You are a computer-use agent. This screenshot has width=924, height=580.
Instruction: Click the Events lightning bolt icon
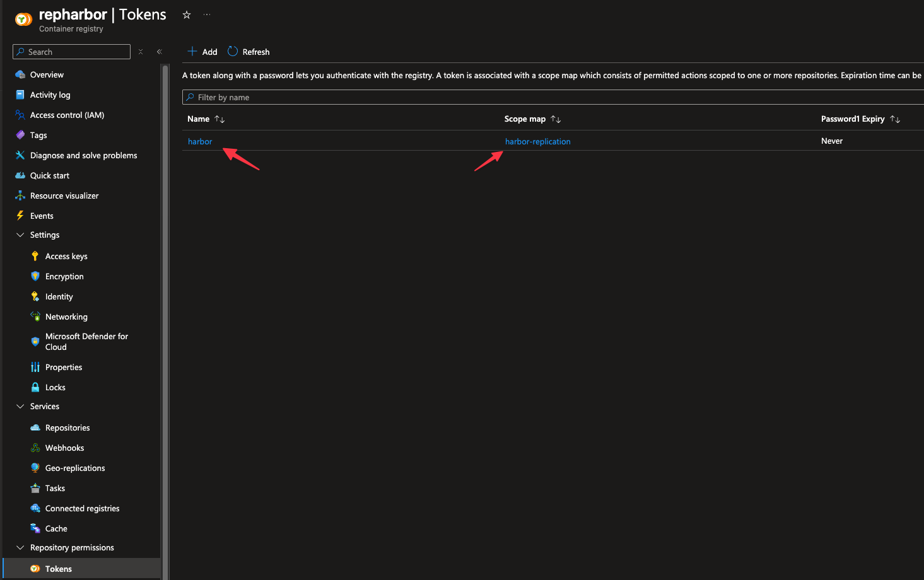pos(20,216)
